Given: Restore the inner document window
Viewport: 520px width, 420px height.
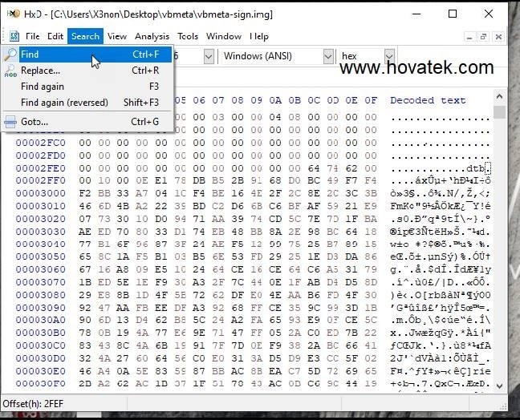Looking at the screenshot, I should tap(484, 37).
